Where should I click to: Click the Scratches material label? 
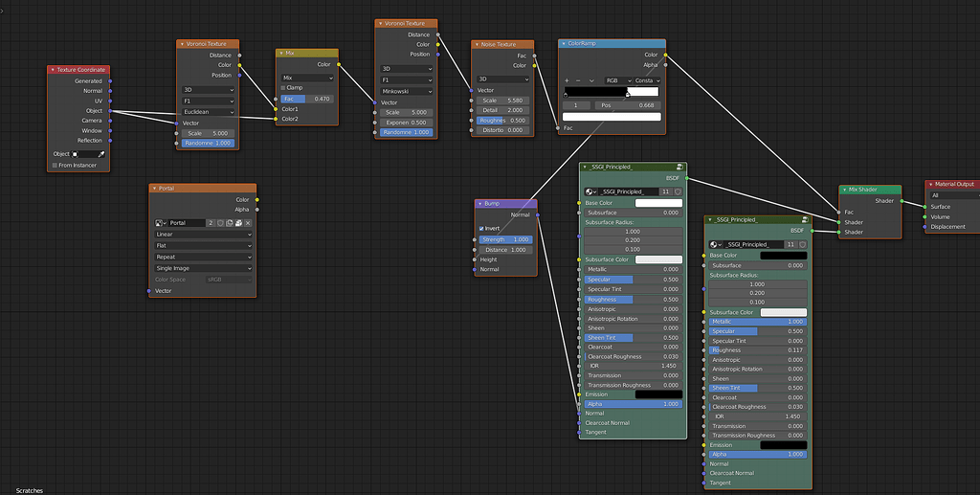pyautogui.click(x=30, y=490)
